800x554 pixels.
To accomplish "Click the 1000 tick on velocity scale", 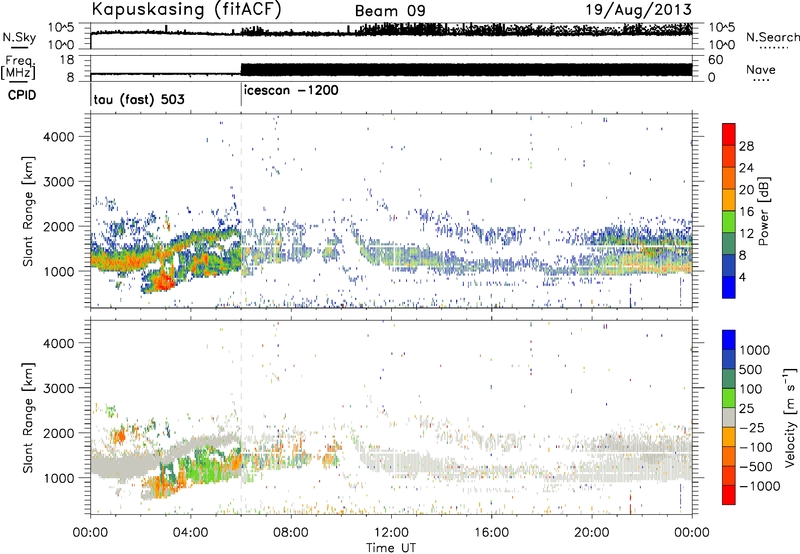I will [x=755, y=350].
